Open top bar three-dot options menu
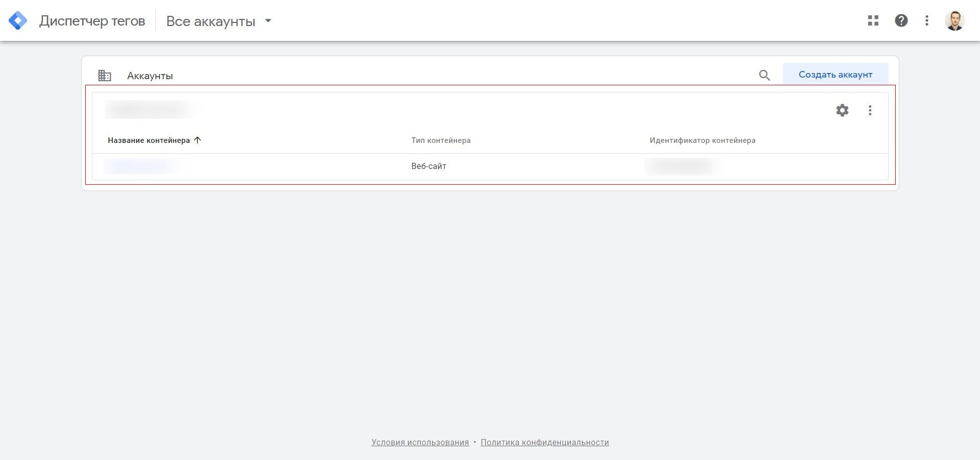Screen dimensions: 980x460 click(x=927, y=21)
